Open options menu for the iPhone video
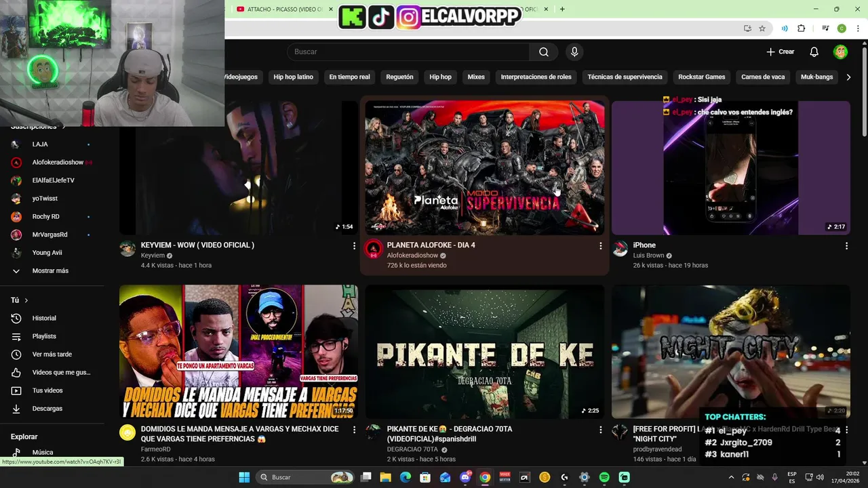The image size is (868, 488). tap(846, 246)
